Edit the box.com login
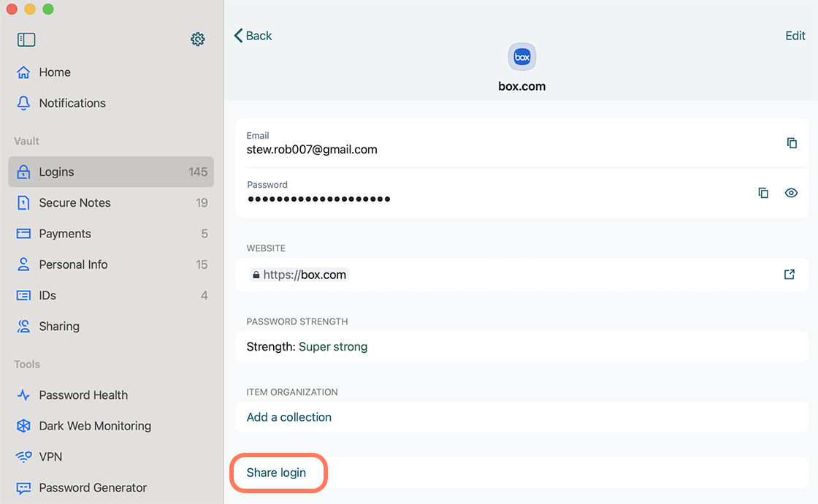Viewport: 818px width, 504px height. coord(795,36)
